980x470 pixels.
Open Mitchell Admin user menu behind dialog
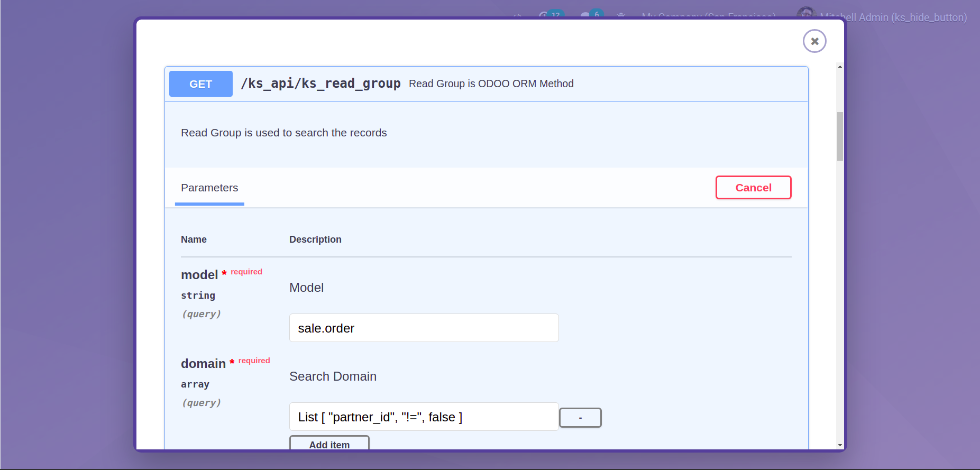click(x=893, y=17)
